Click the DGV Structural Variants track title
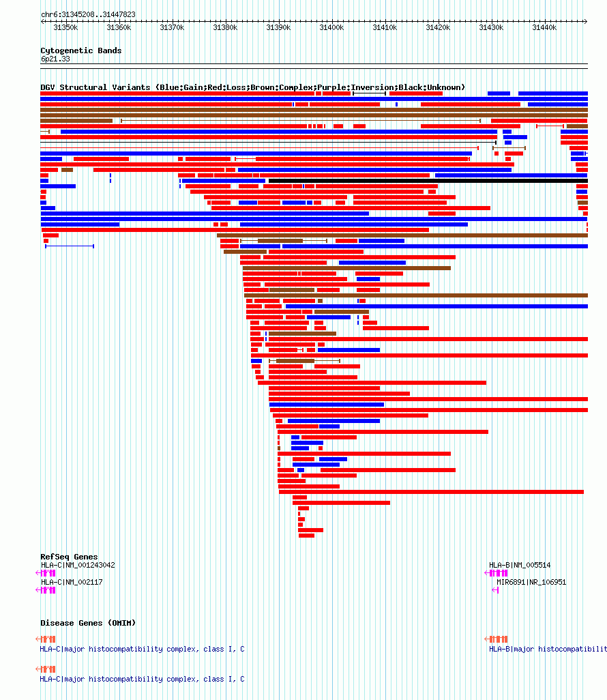Screen dimensions: 607x700 252,87
